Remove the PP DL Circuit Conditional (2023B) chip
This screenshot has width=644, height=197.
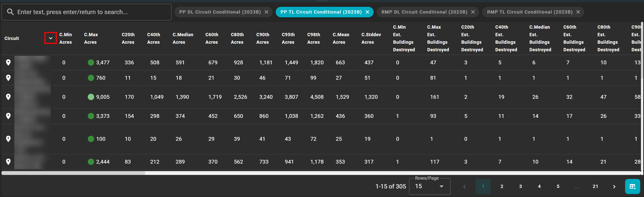266,12
